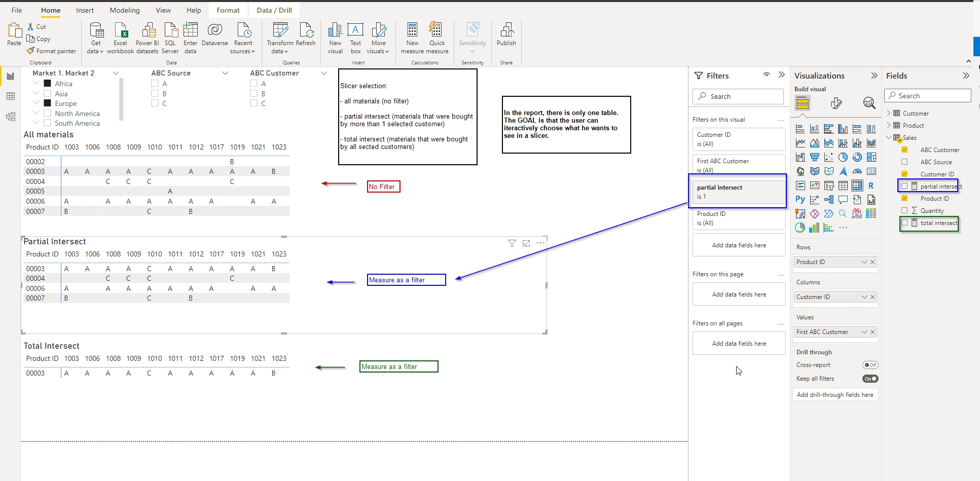Open Enter data tool

[191, 38]
